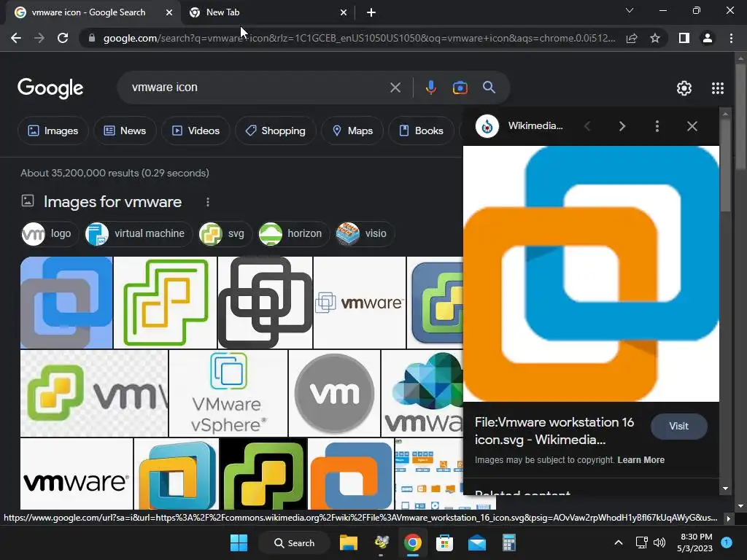Switch to Shopping results
This screenshot has width=747, height=560.
[275, 131]
